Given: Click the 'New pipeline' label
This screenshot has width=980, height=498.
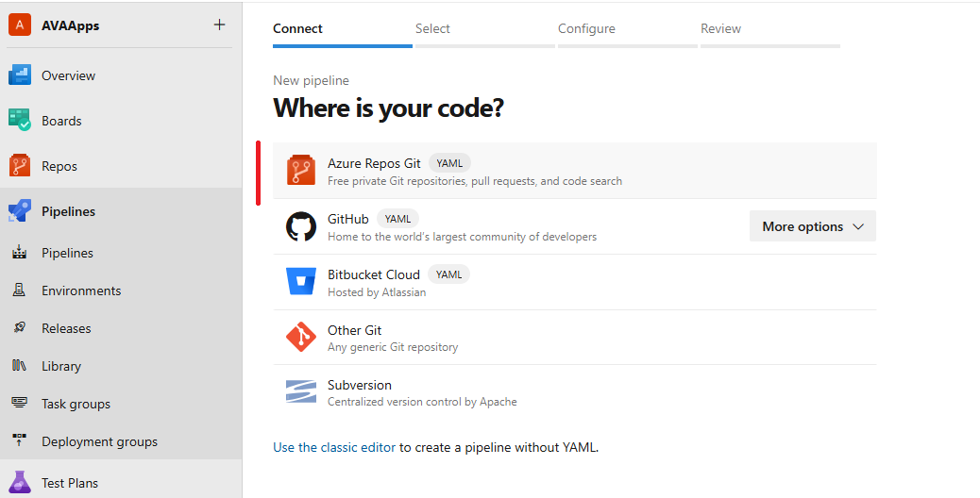Looking at the screenshot, I should [311, 80].
